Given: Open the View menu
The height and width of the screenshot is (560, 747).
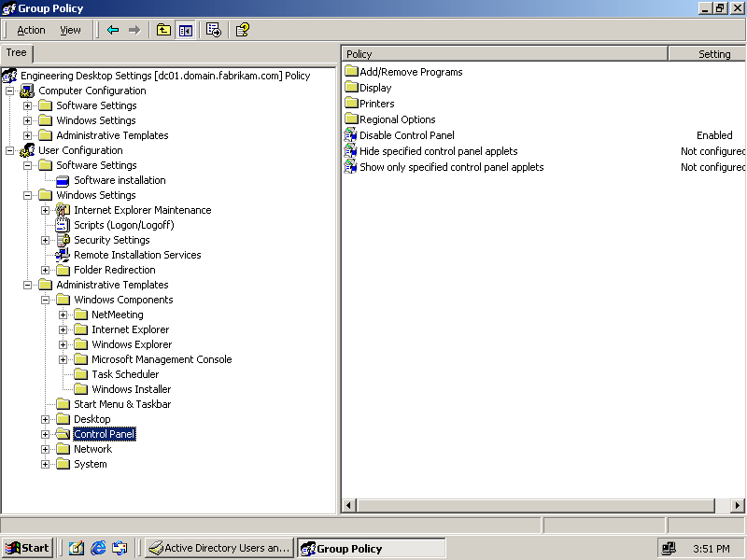Looking at the screenshot, I should [x=70, y=30].
